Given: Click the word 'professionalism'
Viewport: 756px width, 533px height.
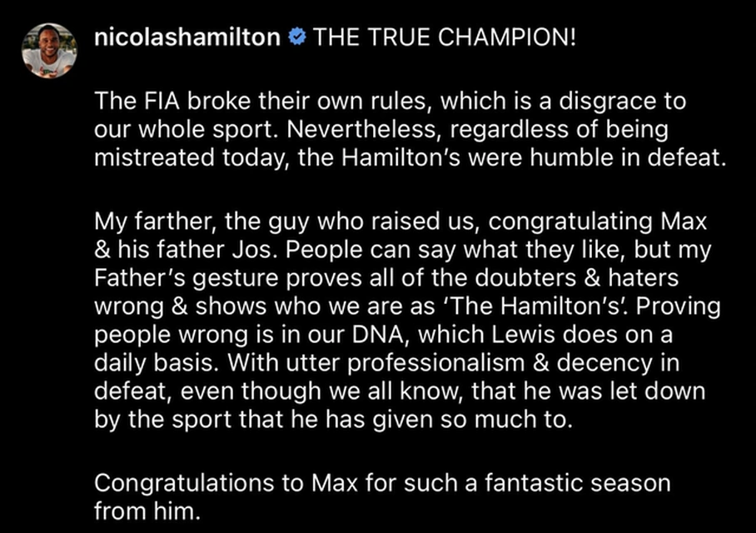Looking at the screenshot, I should point(435,363).
